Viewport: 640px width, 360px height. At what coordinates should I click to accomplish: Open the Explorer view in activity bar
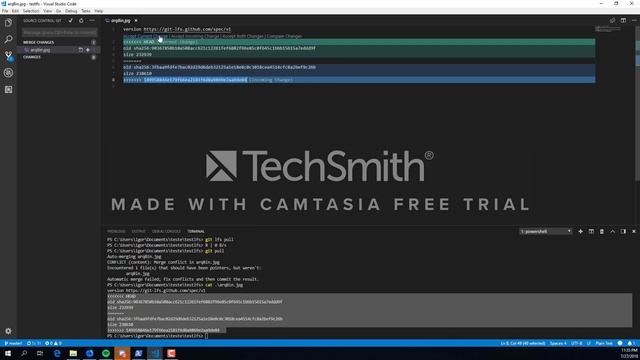8,22
